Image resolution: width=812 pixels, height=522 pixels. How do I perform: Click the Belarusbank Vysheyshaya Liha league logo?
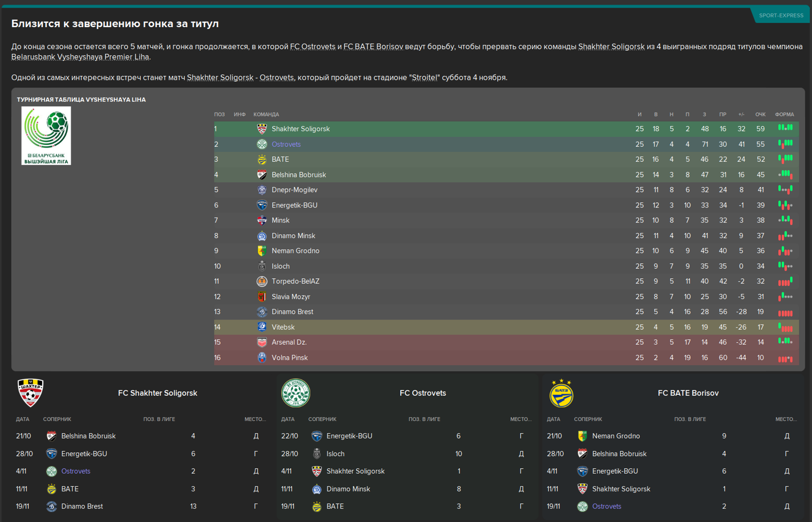pos(46,136)
